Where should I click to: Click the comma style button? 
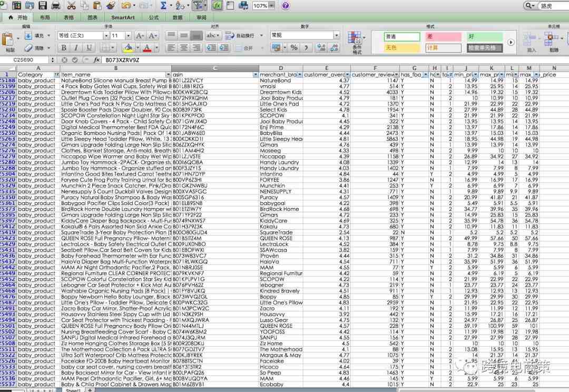tap(306, 47)
